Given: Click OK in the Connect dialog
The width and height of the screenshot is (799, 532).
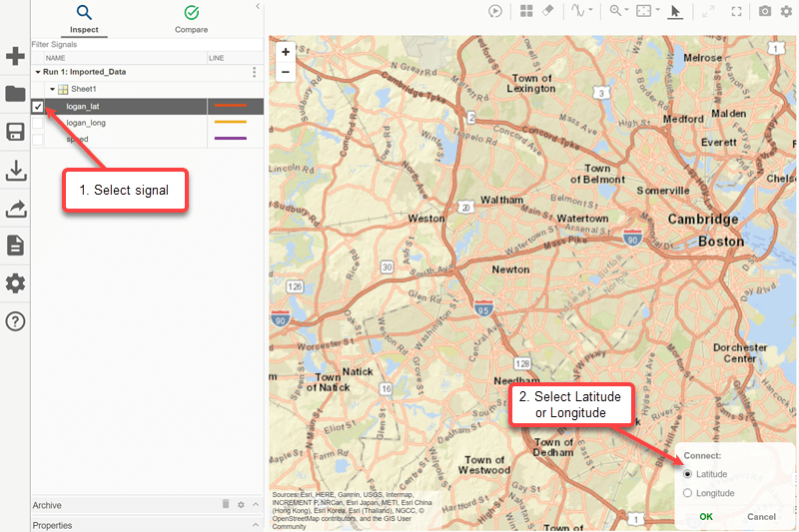Looking at the screenshot, I should point(706,517).
